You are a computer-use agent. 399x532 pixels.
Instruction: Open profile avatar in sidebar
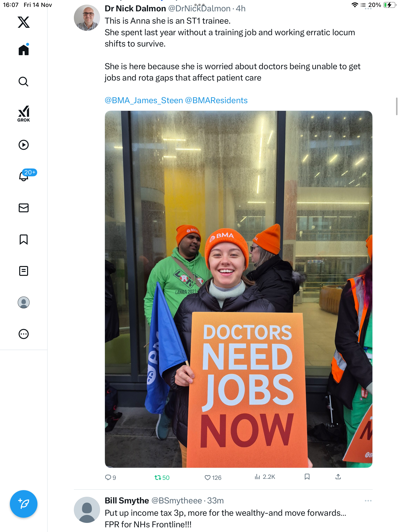point(24,302)
